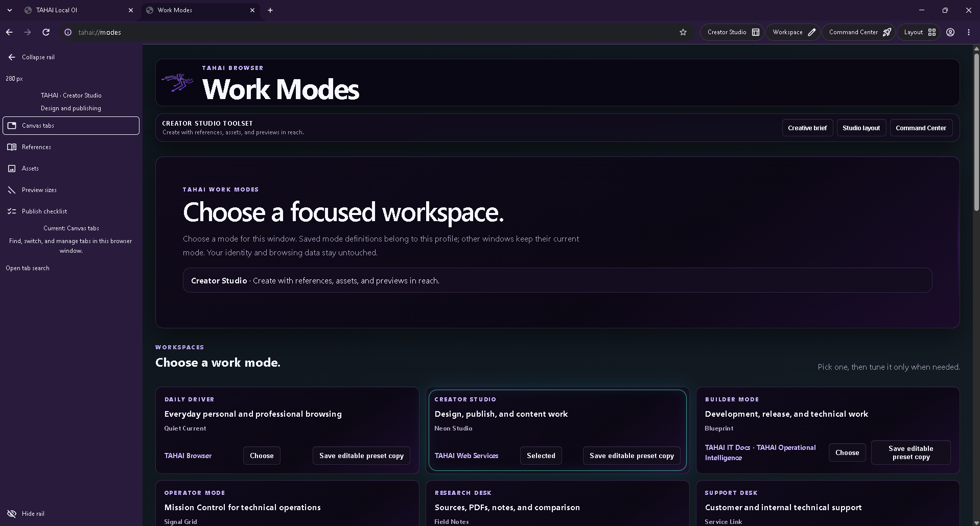
Task: Open the tab list dropdown chevron
Action: tap(9, 10)
